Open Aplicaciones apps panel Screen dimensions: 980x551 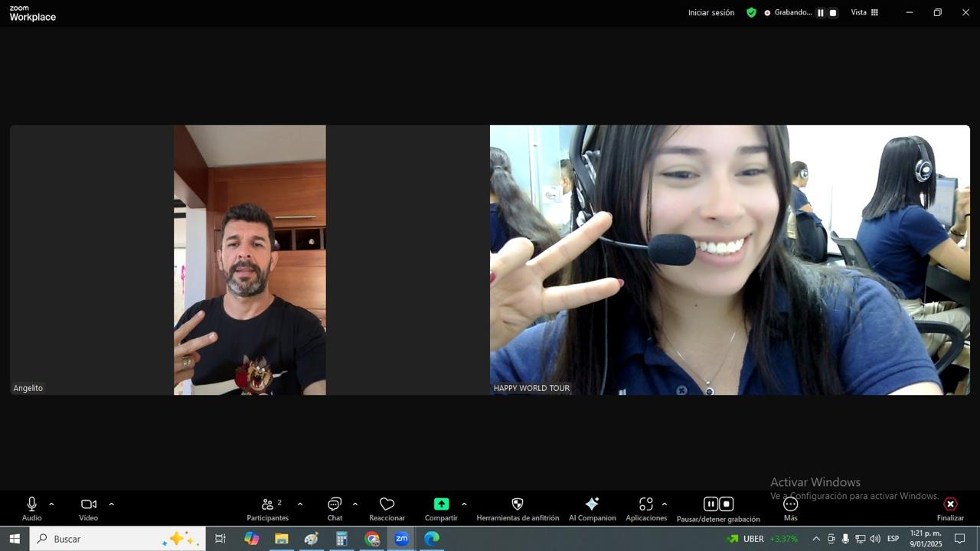coord(646,509)
